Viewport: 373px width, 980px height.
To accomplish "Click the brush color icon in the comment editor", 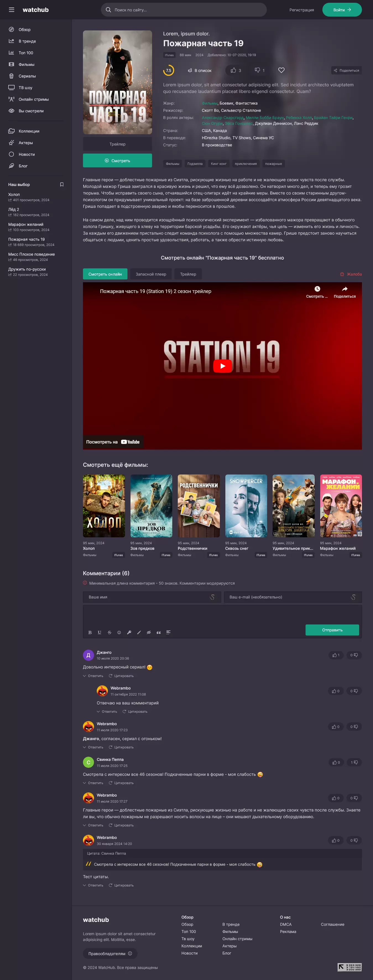I will pyautogui.click(x=139, y=632).
